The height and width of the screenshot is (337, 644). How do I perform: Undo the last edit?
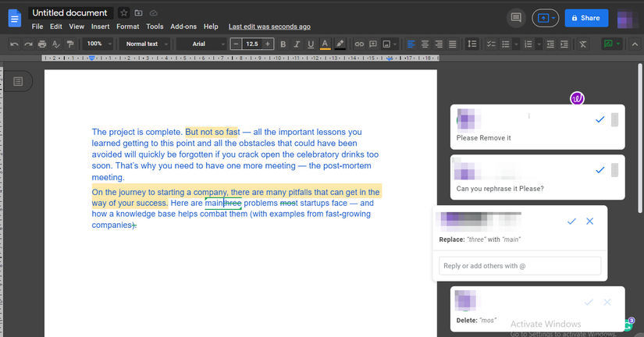tap(14, 44)
